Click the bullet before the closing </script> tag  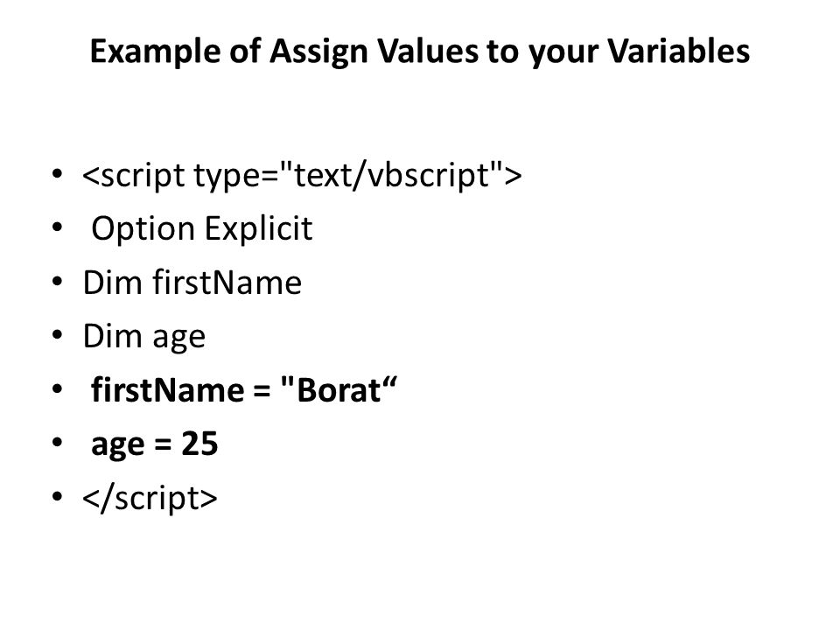tap(58, 497)
